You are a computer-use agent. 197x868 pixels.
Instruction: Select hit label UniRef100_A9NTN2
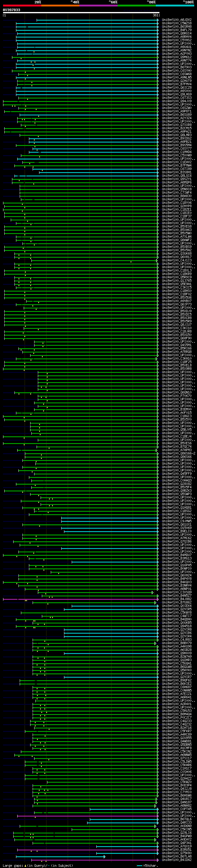[x=177, y=50]
